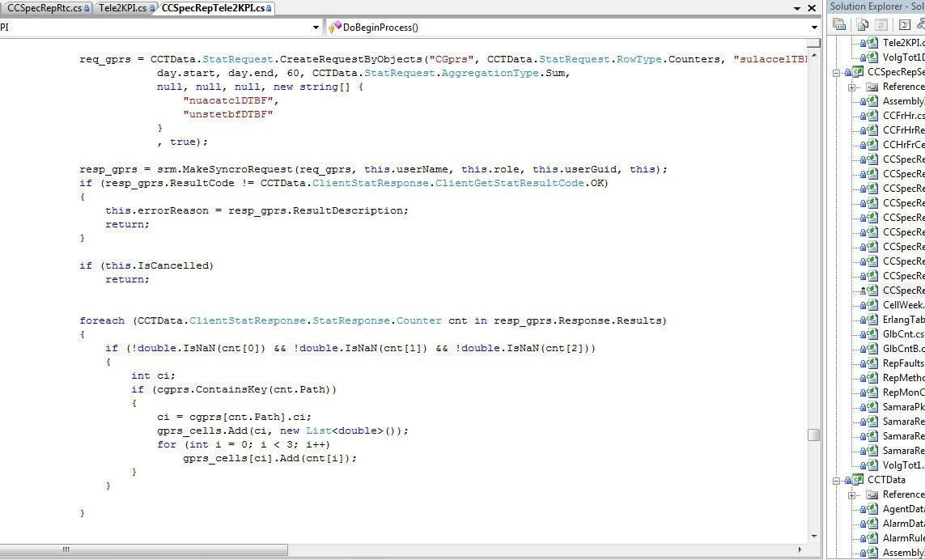The width and height of the screenshot is (925, 560).
Task: Click the Solution Explorer panel title
Action: 877,6
